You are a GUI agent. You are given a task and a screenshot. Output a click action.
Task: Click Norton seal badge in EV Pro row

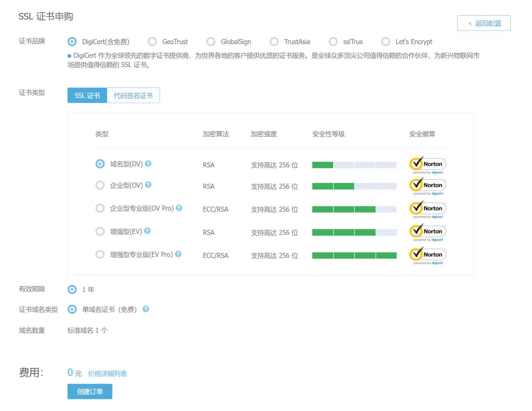click(427, 256)
